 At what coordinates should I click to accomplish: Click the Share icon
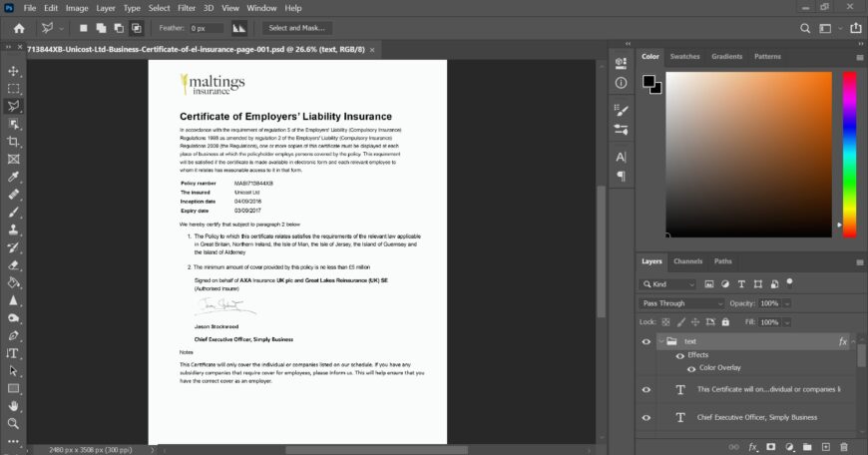coord(856,28)
